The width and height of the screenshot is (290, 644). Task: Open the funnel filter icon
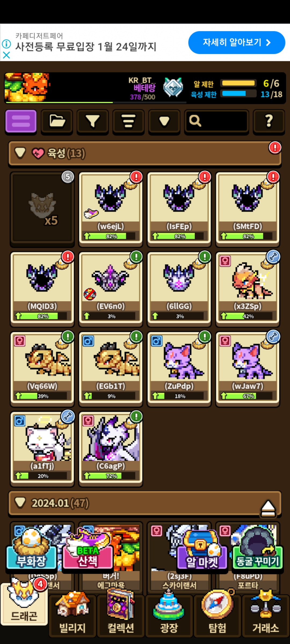93,121
